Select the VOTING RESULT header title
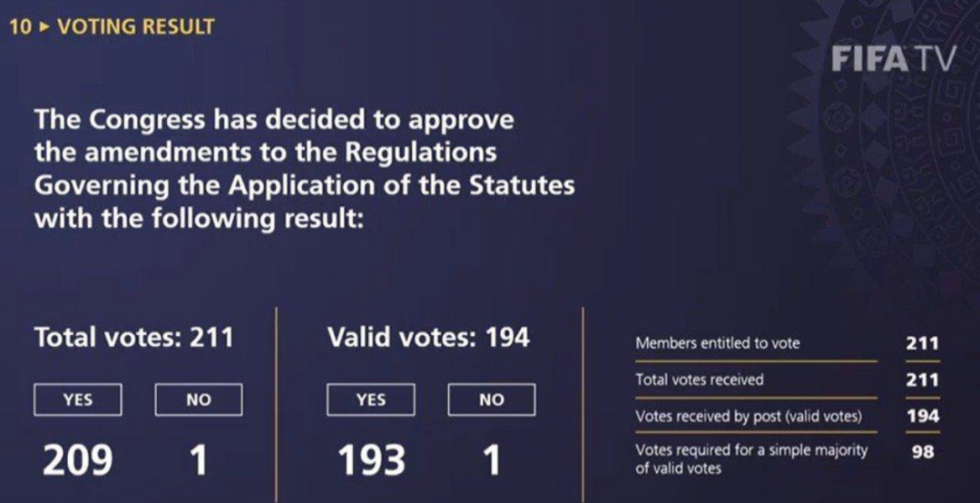Screen dimensions: 980x503 click(136, 26)
